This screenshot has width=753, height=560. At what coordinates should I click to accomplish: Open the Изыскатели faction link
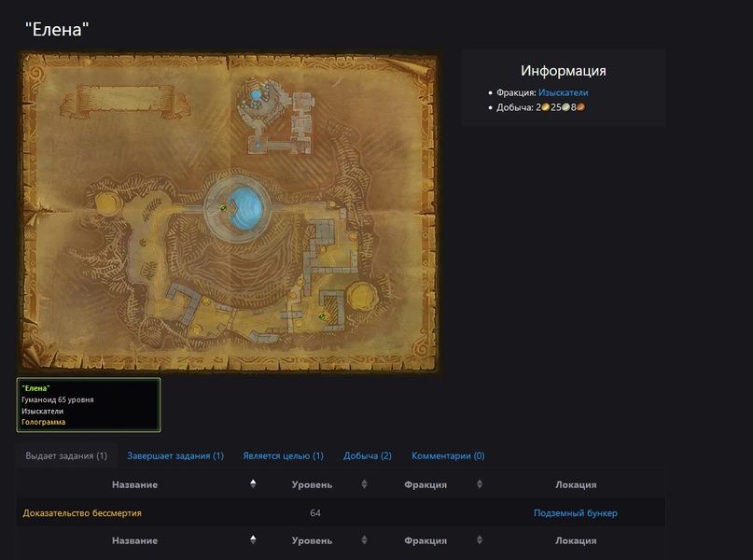point(563,92)
